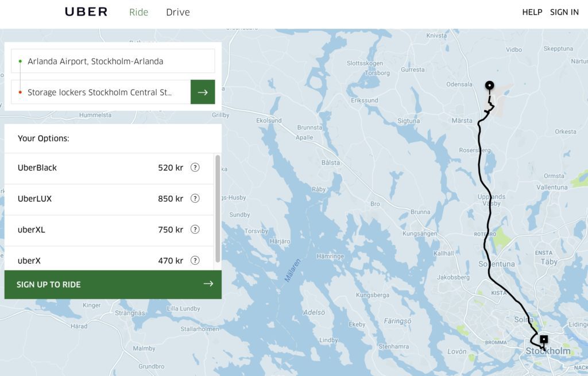Click the destination square marker on map
This screenshot has height=376, width=588.
[544, 339]
